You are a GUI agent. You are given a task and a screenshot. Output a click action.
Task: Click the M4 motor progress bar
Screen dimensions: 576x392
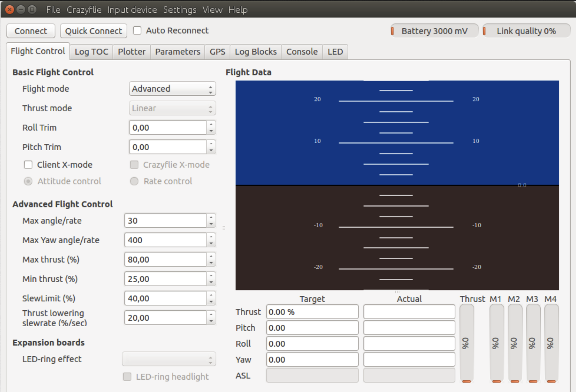coord(552,344)
